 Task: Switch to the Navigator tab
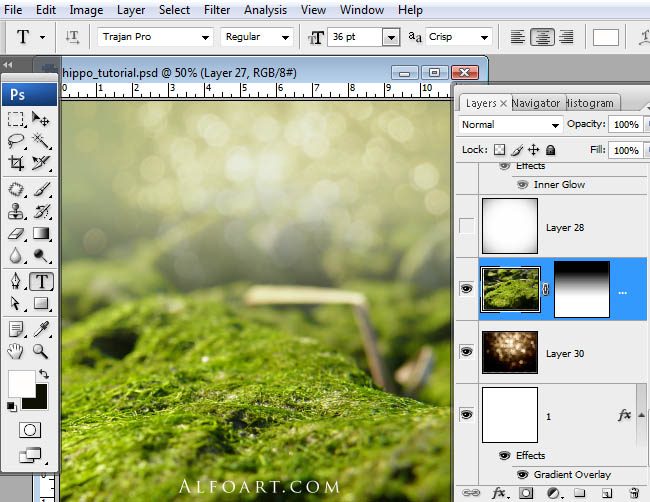pyautogui.click(x=536, y=103)
